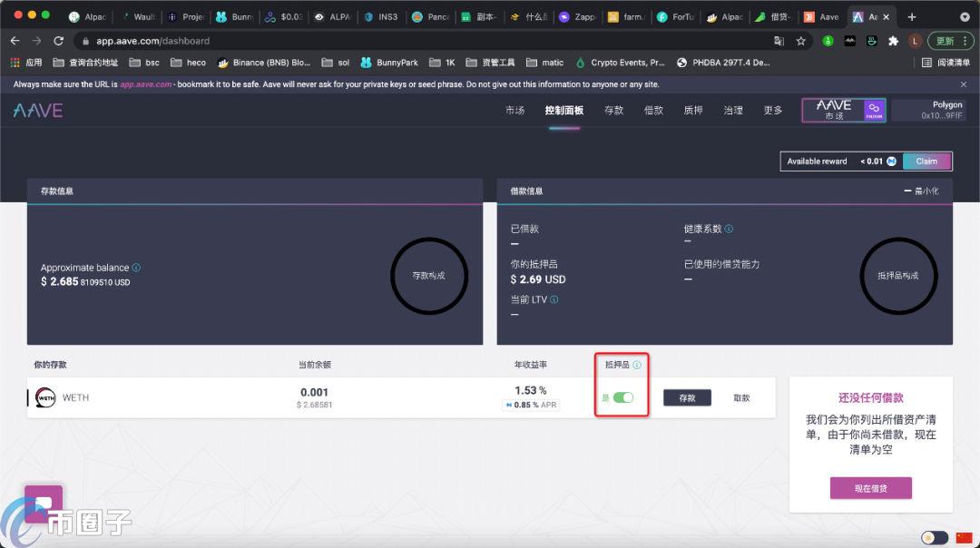Screen dimensions: 980x548
Task: Open the Crypto Events bookmark
Action: pos(620,63)
